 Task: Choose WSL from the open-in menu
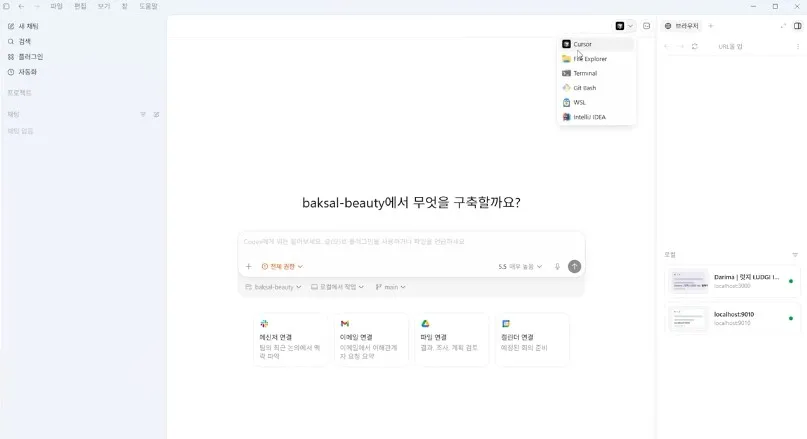coord(597,102)
